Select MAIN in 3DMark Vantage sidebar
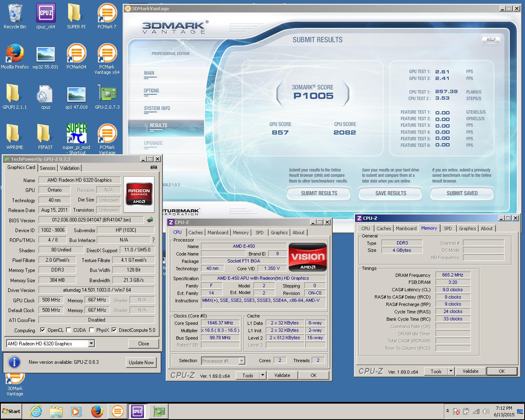This screenshot has width=525, height=420. click(x=149, y=73)
